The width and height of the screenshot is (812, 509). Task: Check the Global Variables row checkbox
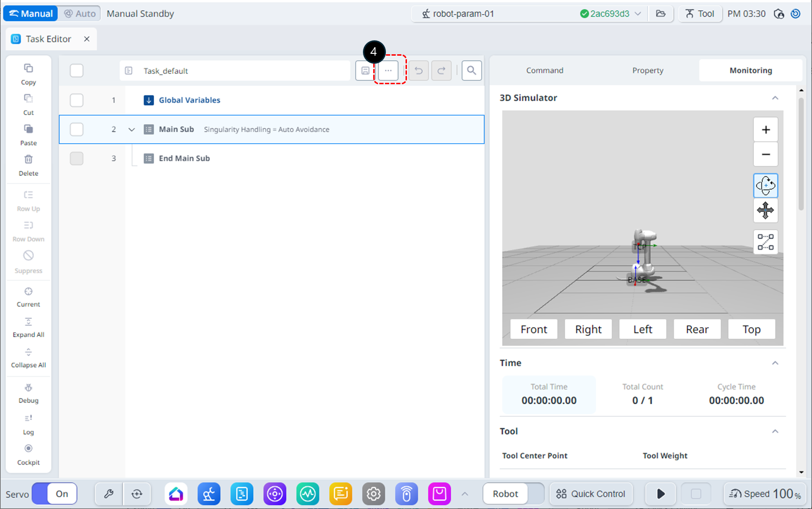pos(76,100)
